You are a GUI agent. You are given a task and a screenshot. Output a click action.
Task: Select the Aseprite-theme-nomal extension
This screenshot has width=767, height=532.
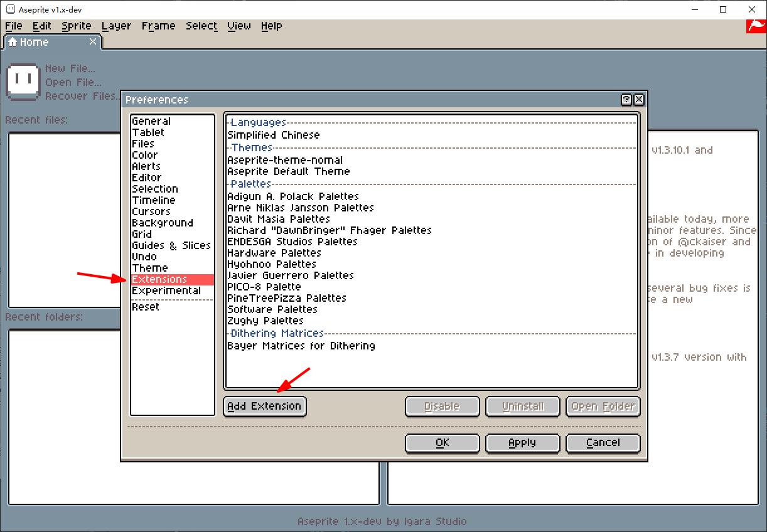pos(432,160)
